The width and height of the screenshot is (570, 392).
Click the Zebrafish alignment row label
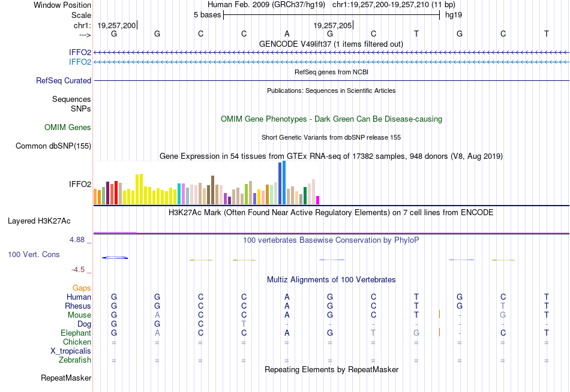coord(75,360)
